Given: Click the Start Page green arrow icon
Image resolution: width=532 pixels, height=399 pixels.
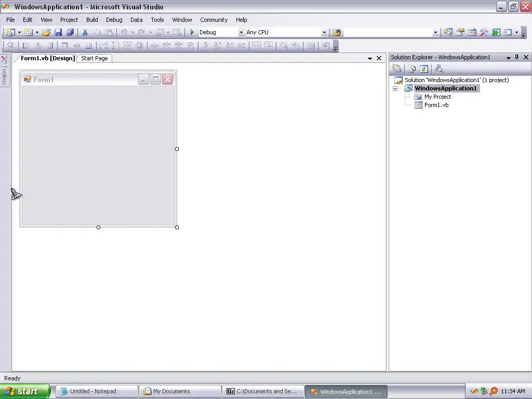Looking at the screenshot, I should (496, 32).
